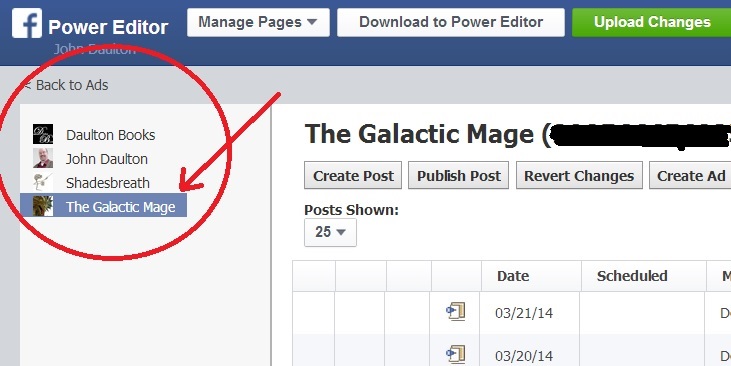
Task: Select the Daulton Books page thumbnail
Action: pos(43,134)
